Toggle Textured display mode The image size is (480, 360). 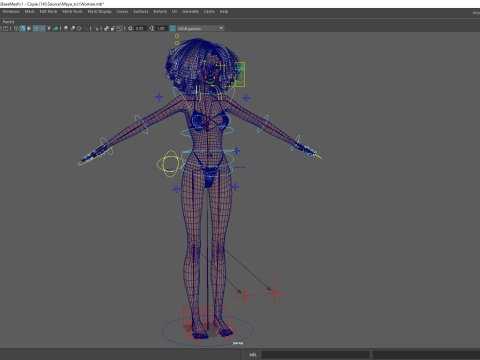coord(42,28)
